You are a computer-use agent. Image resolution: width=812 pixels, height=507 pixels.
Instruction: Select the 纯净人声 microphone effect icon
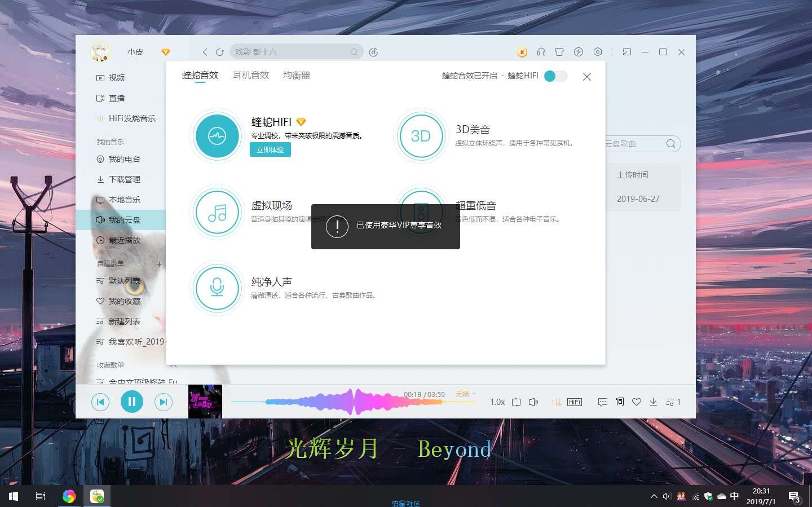[x=217, y=288]
